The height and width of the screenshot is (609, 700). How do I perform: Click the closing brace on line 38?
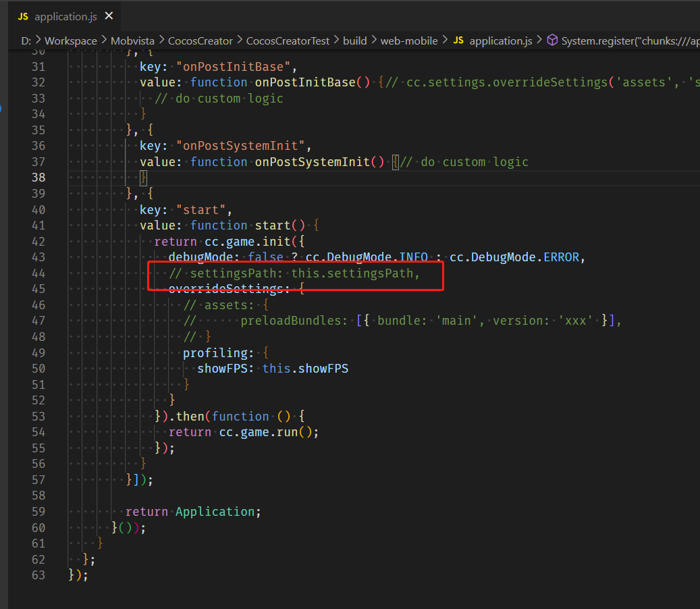tap(143, 178)
